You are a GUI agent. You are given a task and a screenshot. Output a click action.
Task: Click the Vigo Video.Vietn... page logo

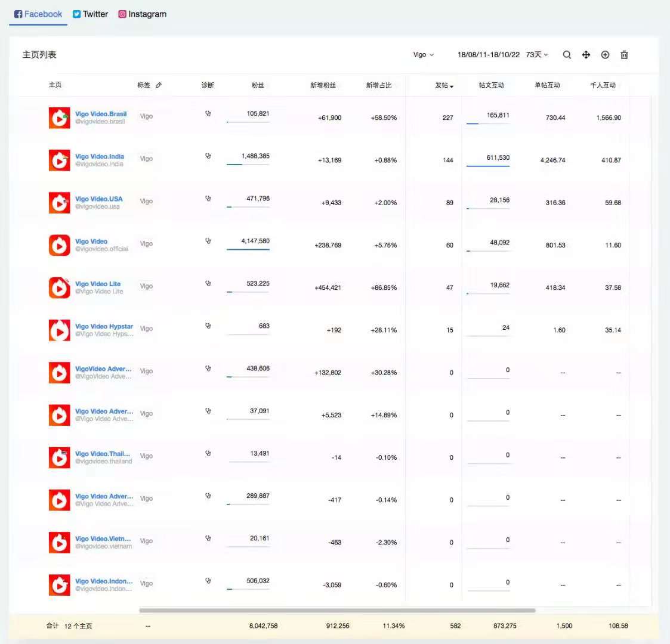pos(60,543)
